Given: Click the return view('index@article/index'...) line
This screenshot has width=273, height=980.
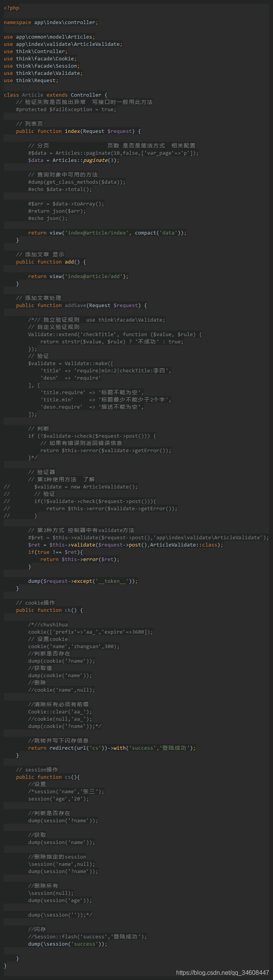Looking at the screenshot, I should click(x=107, y=233).
